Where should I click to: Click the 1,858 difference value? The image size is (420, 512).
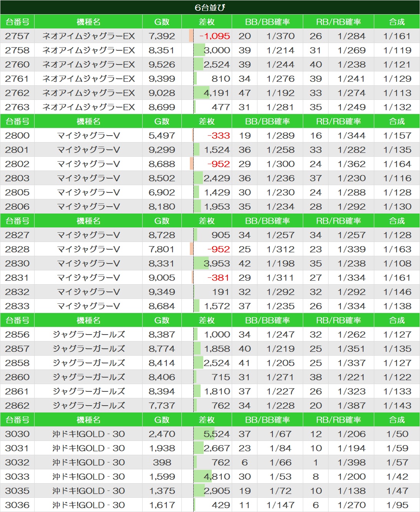[217, 349]
